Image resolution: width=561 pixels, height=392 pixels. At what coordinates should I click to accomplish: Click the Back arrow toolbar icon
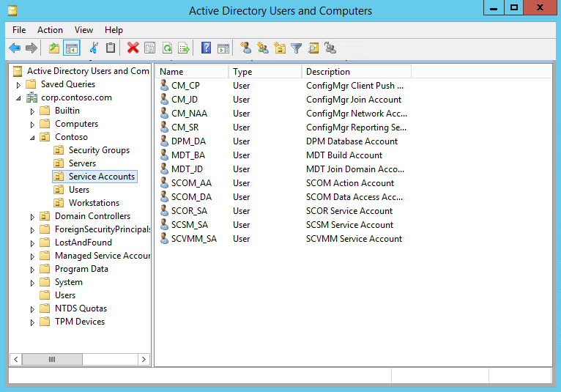[x=15, y=48]
